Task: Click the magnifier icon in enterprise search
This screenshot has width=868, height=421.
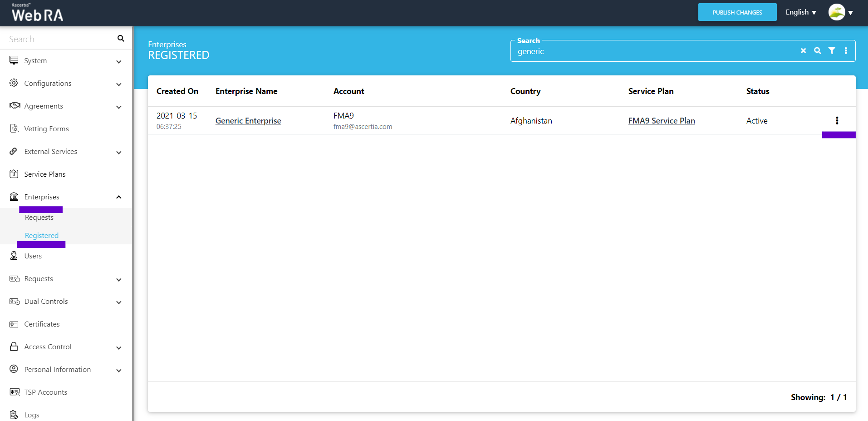Action: pos(817,51)
